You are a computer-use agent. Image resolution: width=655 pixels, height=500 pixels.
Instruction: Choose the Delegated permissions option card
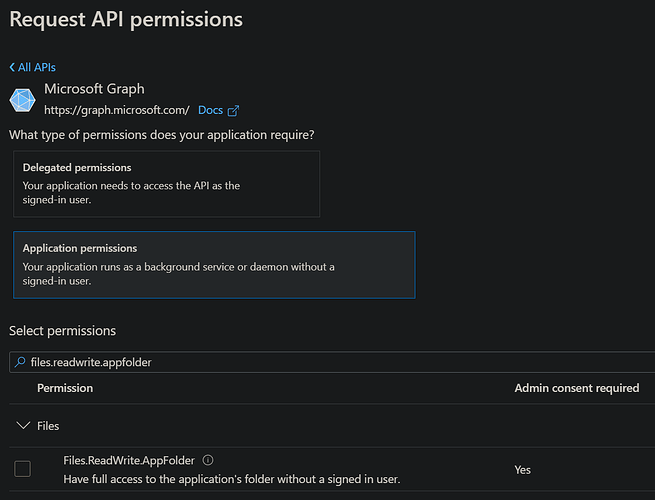[166, 184]
